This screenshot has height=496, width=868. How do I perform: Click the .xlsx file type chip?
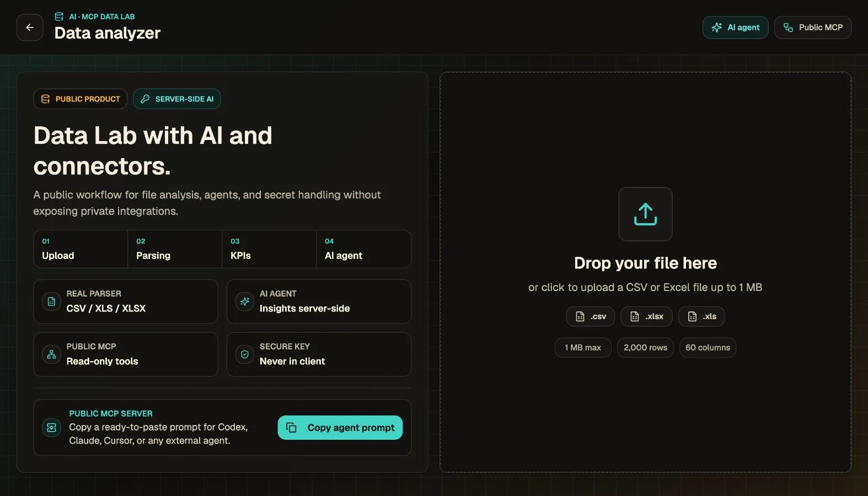pos(646,316)
